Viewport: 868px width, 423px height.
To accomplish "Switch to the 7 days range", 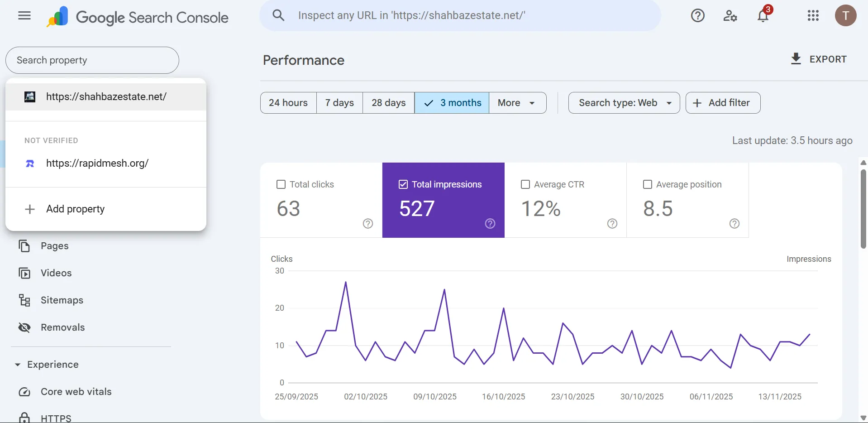I will tap(339, 103).
